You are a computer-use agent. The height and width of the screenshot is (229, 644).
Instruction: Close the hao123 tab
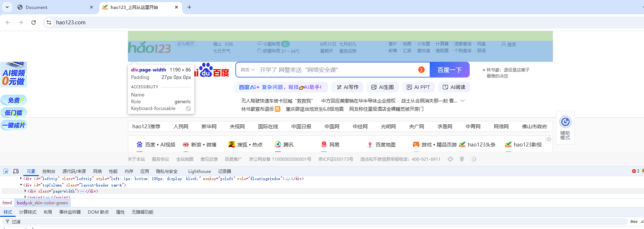(176, 7)
